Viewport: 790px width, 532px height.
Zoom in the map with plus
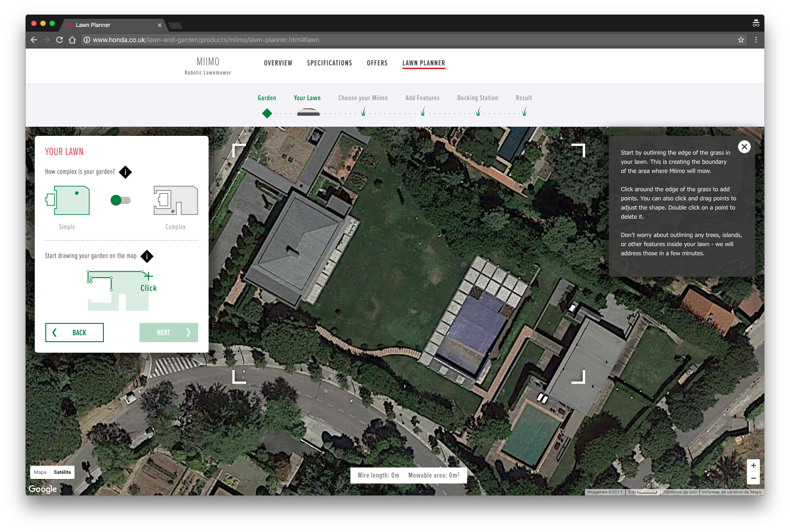coord(753,466)
